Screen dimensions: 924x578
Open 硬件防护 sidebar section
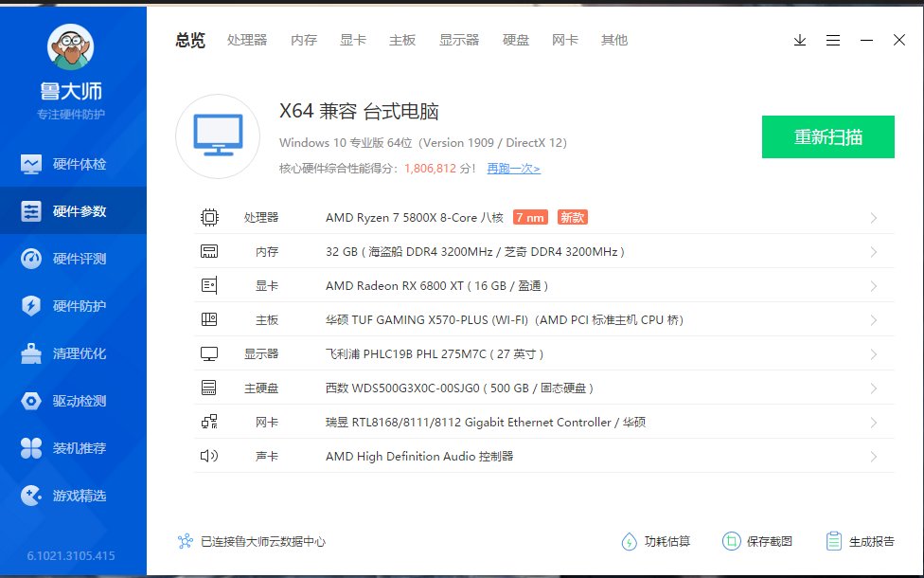pyautogui.click(x=73, y=305)
